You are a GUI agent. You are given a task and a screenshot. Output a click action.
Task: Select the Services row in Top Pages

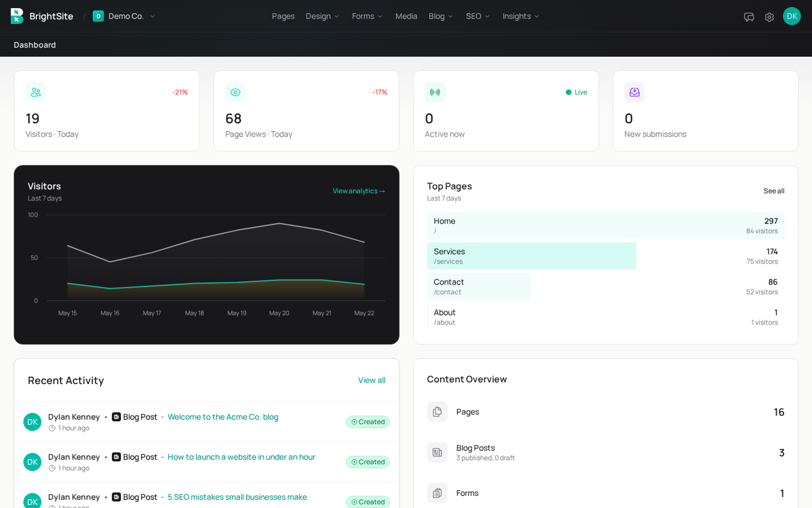tap(605, 256)
